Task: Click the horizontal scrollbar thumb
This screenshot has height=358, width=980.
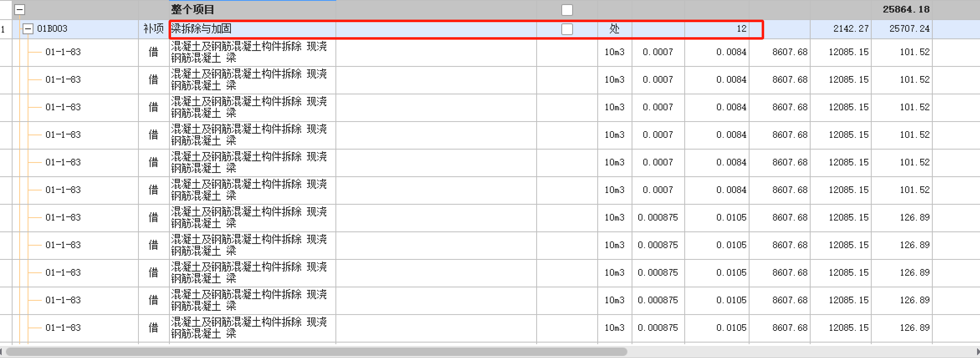Action: (317, 352)
